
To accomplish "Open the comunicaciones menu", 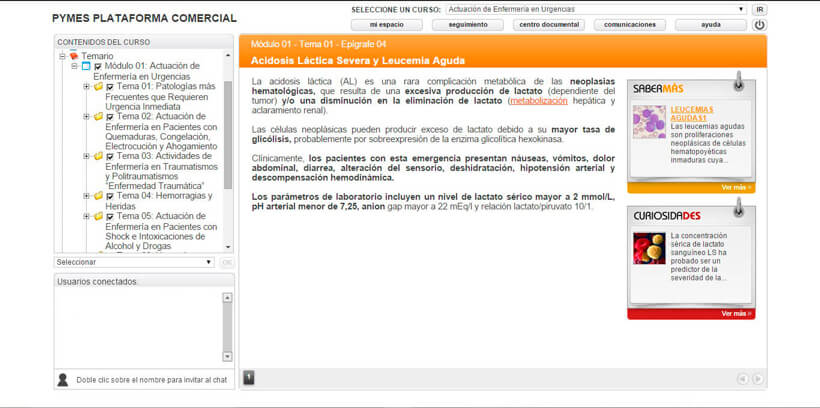I will (630, 25).
